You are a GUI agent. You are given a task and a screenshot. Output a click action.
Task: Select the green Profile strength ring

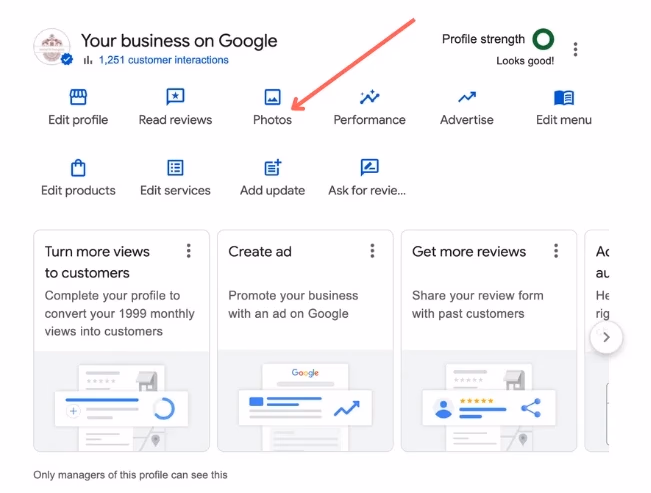(x=543, y=39)
